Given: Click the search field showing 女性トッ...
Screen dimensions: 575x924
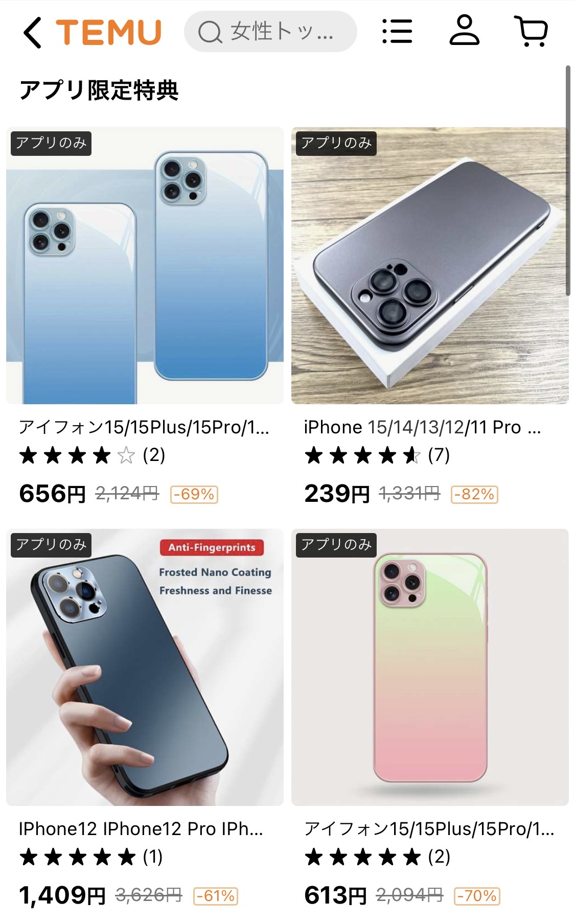Looking at the screenshot, I should click(270, 32).
